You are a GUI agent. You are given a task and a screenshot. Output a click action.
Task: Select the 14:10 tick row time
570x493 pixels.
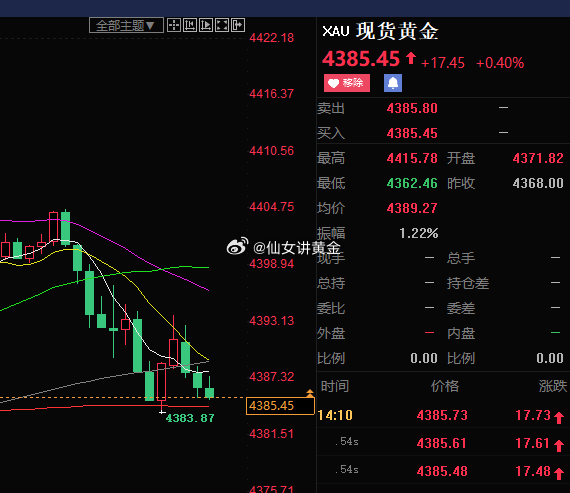point(335,415)
